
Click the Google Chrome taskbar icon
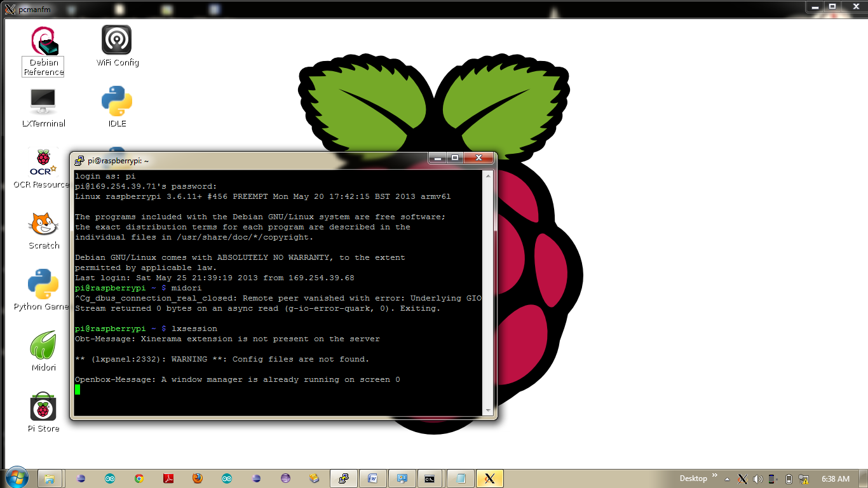139,478
